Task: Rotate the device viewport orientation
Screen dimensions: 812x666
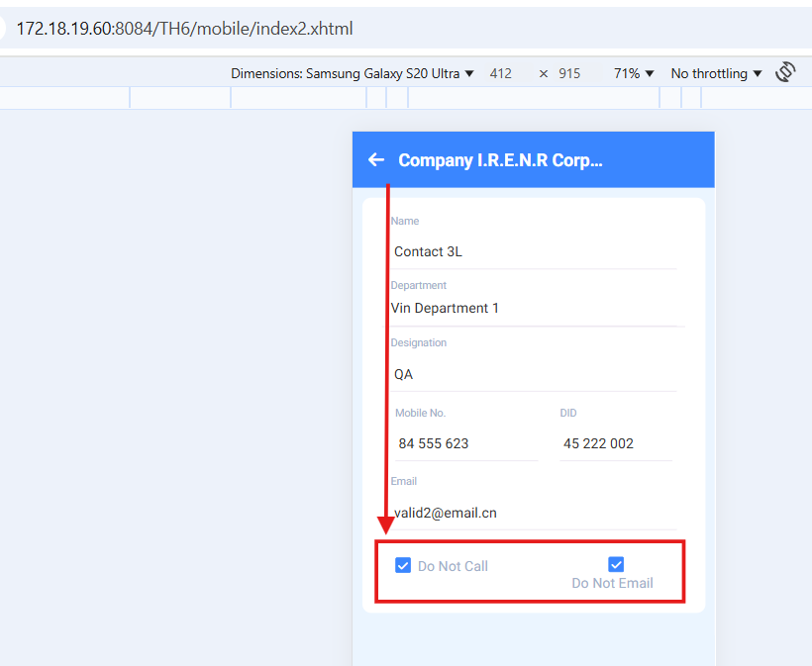Action: (785, 72)
